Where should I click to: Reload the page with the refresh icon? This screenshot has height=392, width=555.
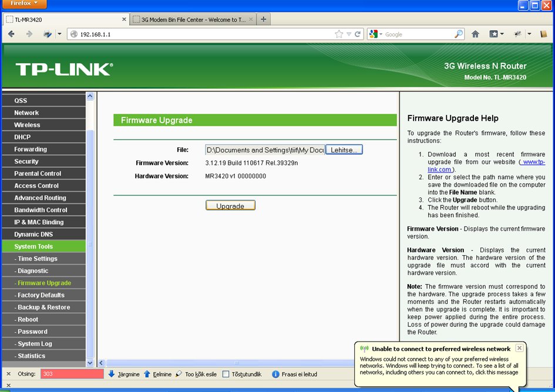tap(358, 34)
